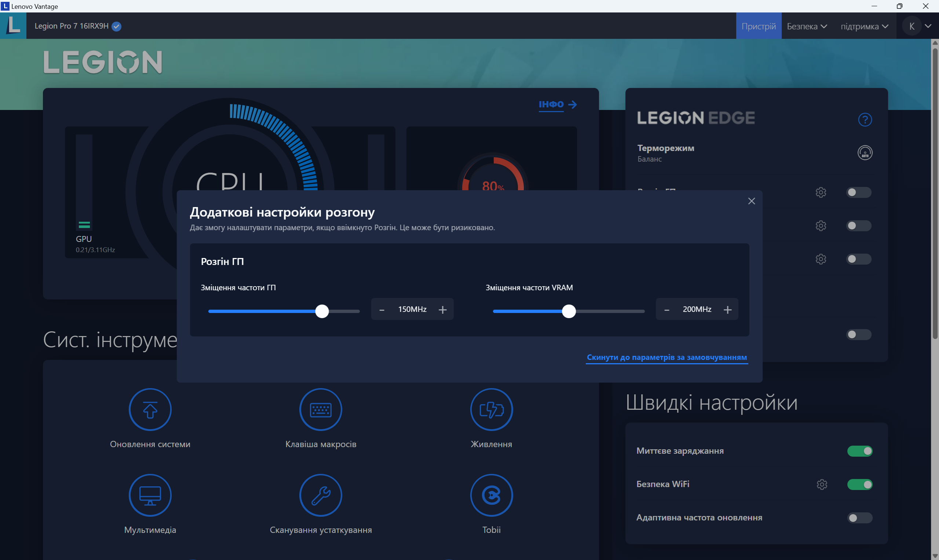Click the Клавіша макросів label
The width and height of the screenshot is (939, 560).
[x=321, y=444]
